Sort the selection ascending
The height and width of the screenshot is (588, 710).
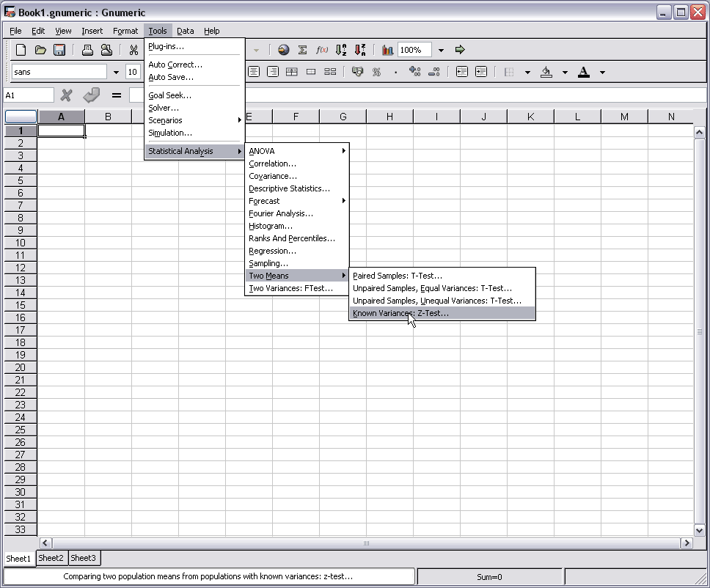pyautogui.click(x=340, y=50)
